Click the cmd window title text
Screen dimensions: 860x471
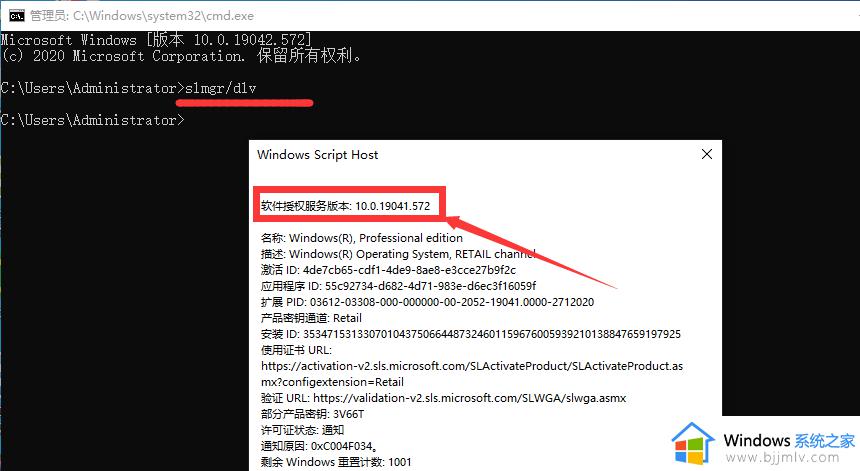(142, 15)
